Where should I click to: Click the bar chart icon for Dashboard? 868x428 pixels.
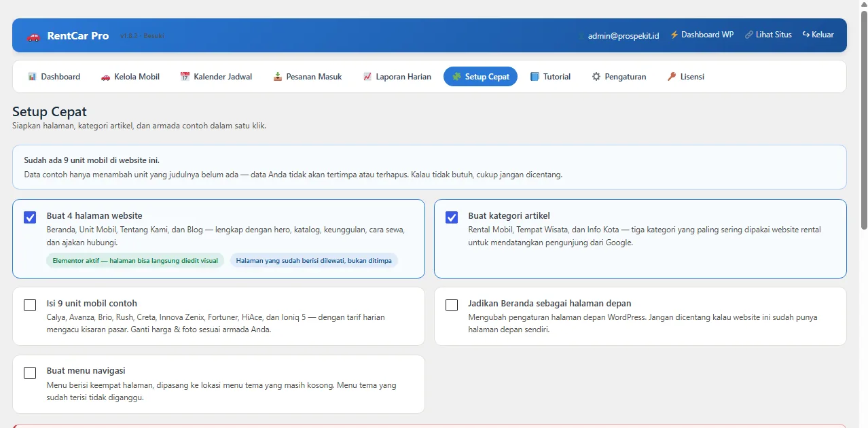click(x=32, y=77)
